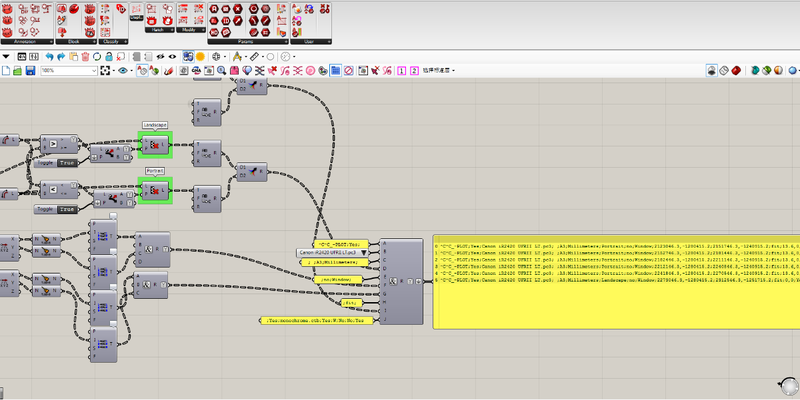Click the orange sphere preview icon
800x400 pixels.
(x=200, y=55)
